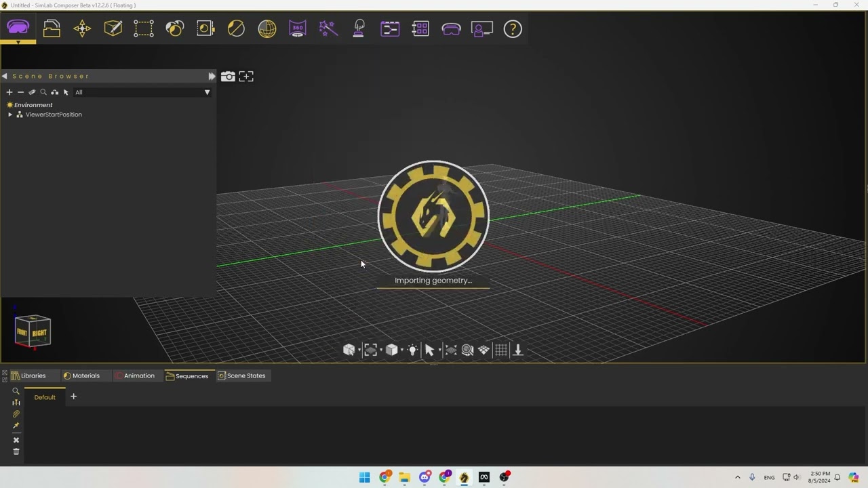This screenshot has height=488, width=868.
Task: Open File Explorer from the taskbar
Action: click(x=404, y=477)
